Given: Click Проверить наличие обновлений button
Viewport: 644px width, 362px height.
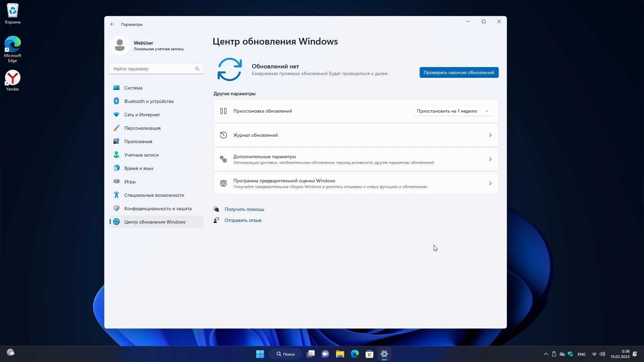Looking at the screenshot, I should coord(459,72).
